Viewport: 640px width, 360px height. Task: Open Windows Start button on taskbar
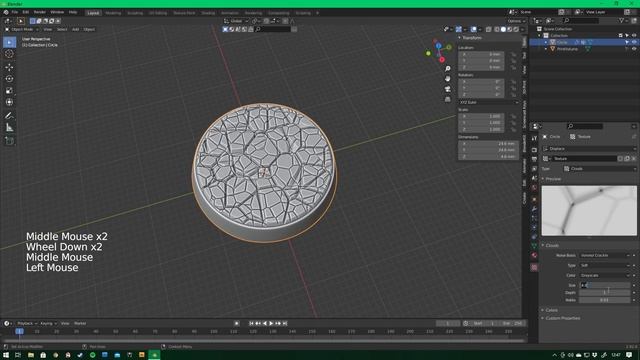(x=6, y=355)
